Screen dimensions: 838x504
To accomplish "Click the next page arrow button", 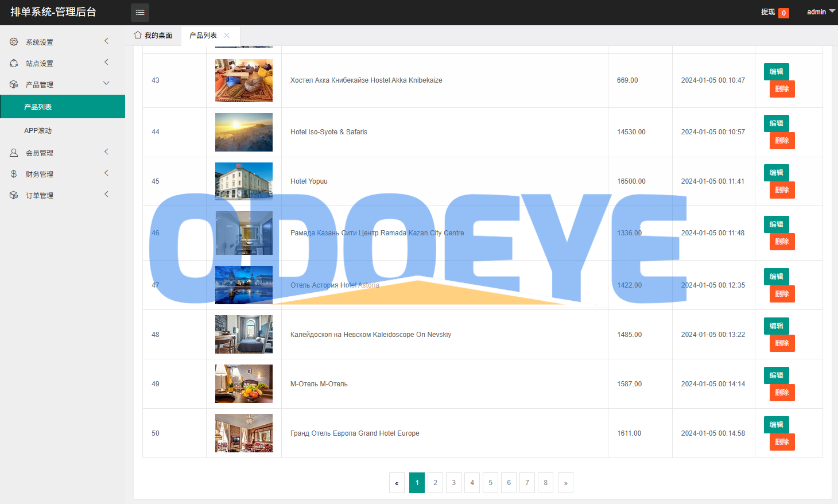I will click(565, 483).
